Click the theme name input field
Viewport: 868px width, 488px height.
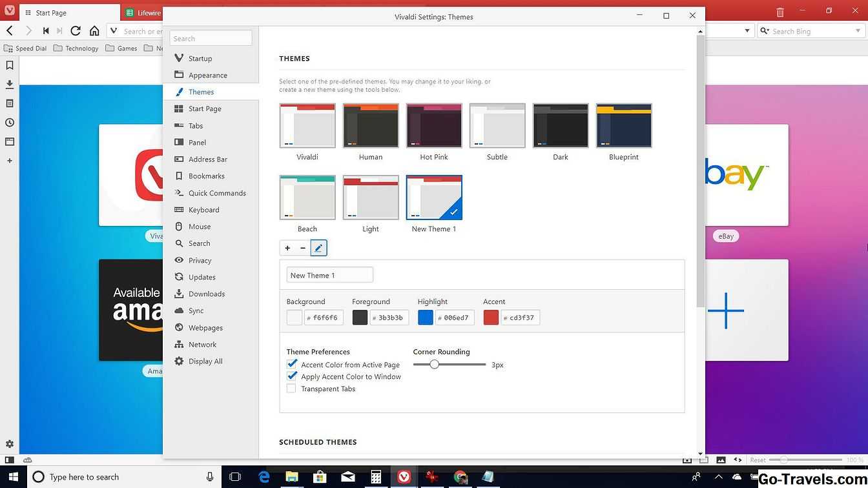(329, 275)
